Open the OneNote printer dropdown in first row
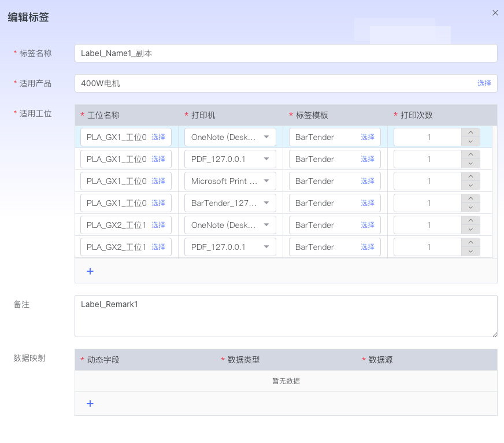The height and width of the screenshot is (443, 504). tap(266, 137)
